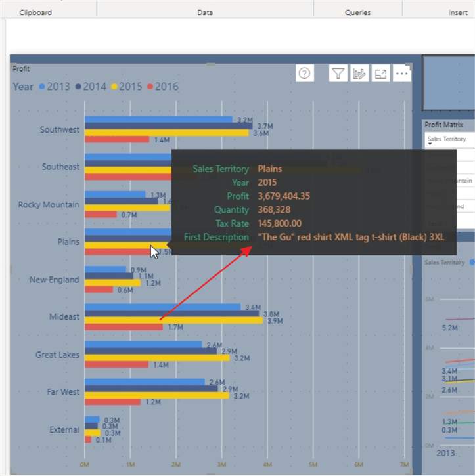Click the Personalize this visual icon
The width and height of the screenshot is (475, 476).
pyautogui.click(x=359, y=74)
